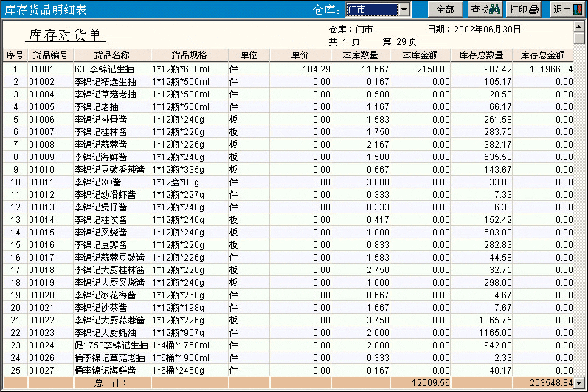Select the 李锦记豆瓣酱 product name
Image resolution: width=588 pixels, height=392 pixels.
pyautogui.click(x=100, y=245)
